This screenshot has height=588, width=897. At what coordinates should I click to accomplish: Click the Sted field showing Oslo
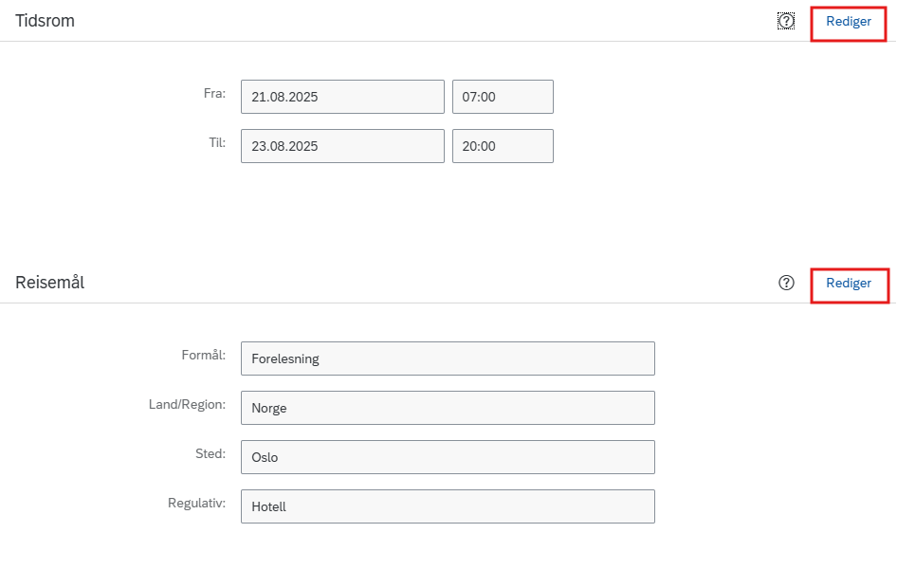pos(448,457)
